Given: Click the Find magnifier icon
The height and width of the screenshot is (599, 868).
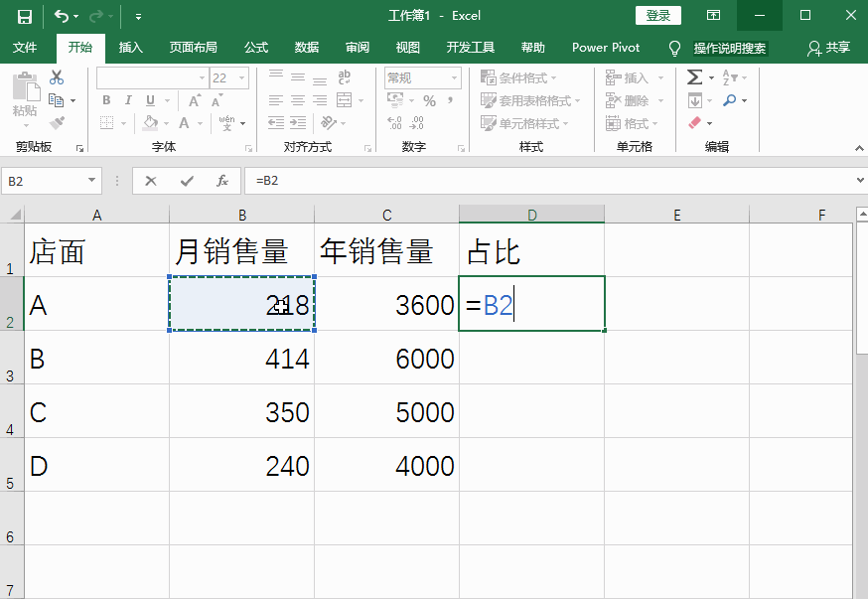Looking at the screenshot, I should 730,100.
